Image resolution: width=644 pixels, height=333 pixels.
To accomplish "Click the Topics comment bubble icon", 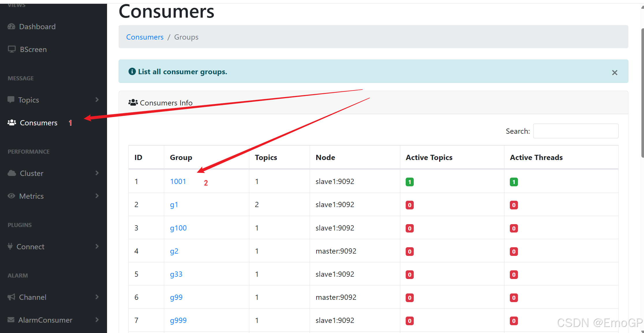I will pos(11,100).
